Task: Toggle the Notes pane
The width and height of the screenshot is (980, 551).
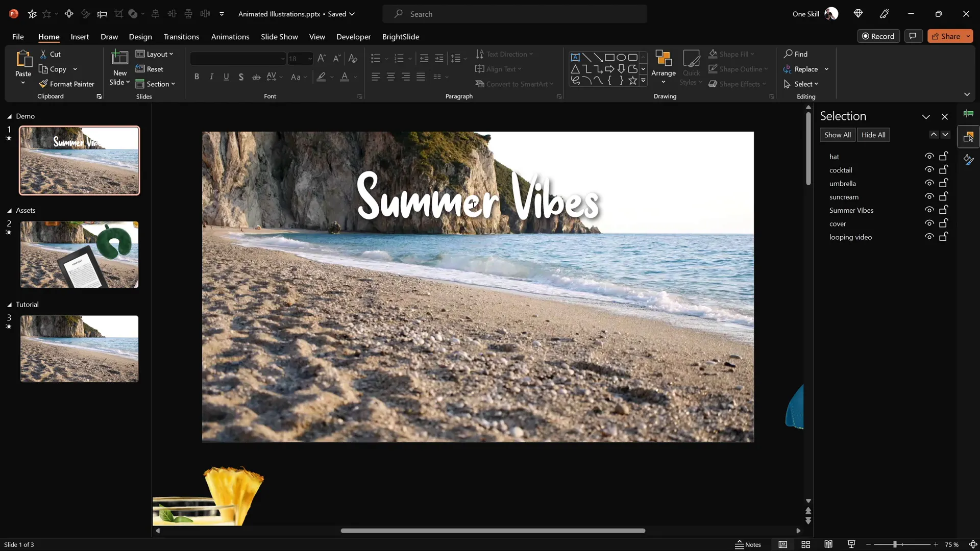Action: 748,544
